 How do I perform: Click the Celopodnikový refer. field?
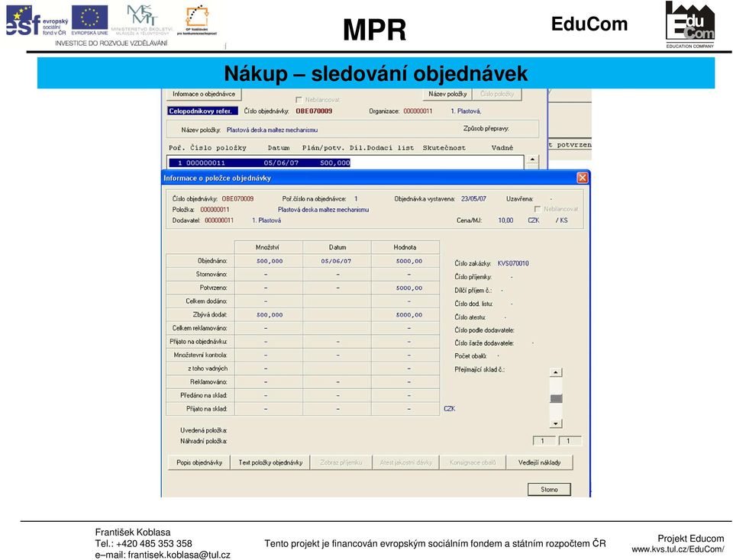coord(203,111)
